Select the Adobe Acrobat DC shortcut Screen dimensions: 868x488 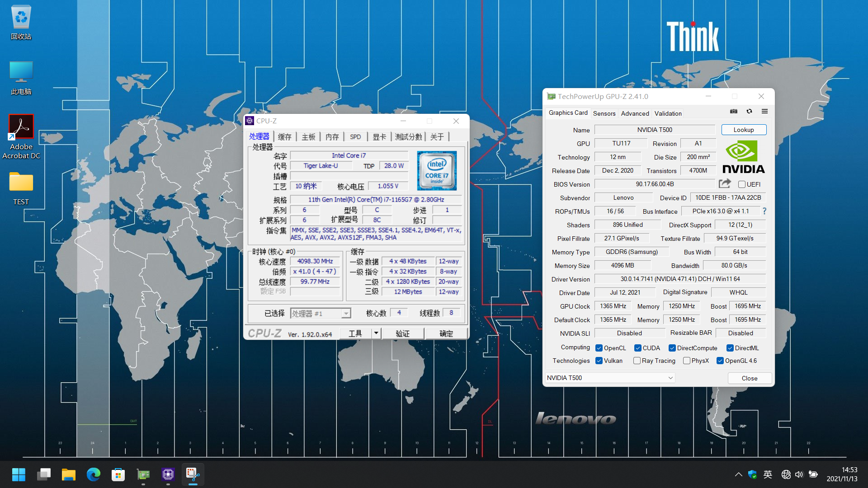[x=21, y=136]
